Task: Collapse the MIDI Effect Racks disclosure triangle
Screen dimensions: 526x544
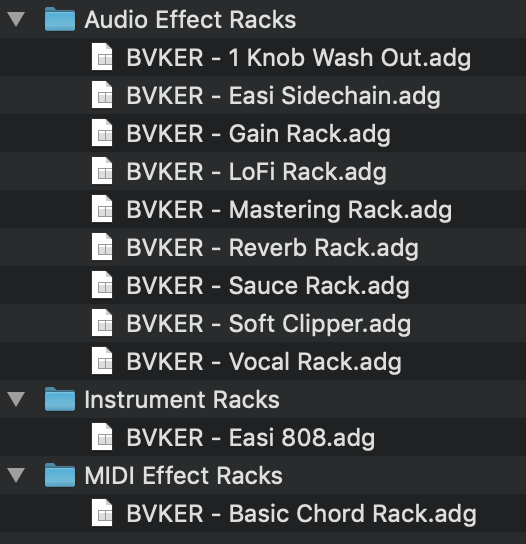Action: click(x=16, y=475)
